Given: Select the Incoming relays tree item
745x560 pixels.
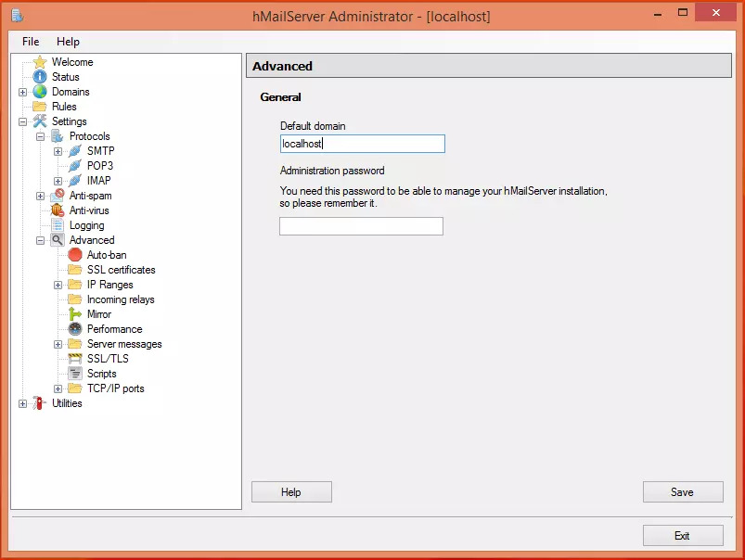Looking at the screenshot, I should pos(121,299).
